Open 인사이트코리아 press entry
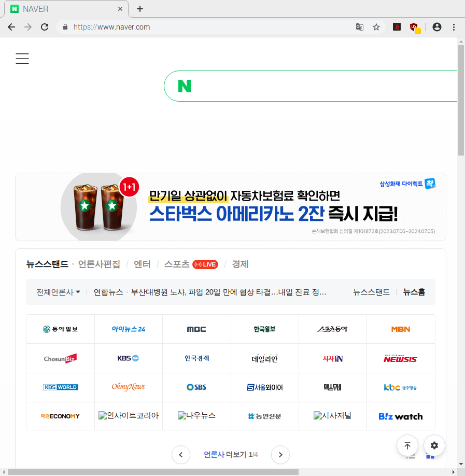This screenshot has width=465, height=476. [129, 415]
